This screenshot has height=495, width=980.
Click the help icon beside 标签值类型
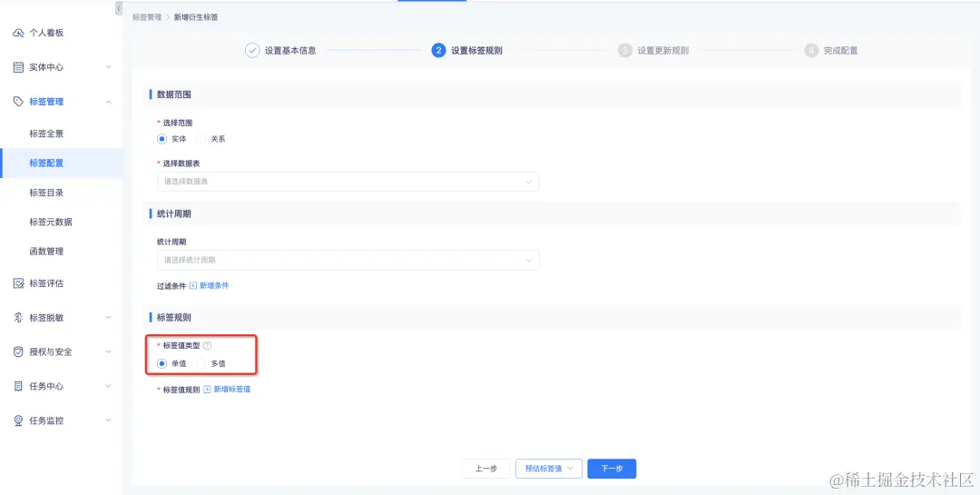click(x=208, y=345)
